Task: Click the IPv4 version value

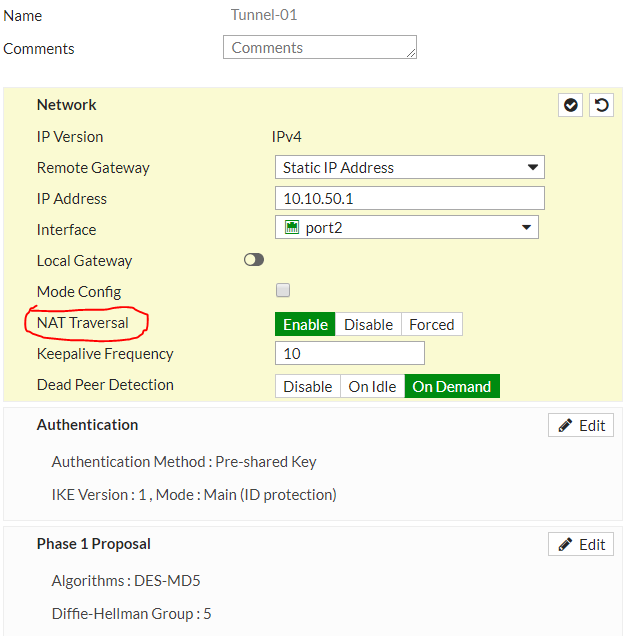Action: click(286, 137)
